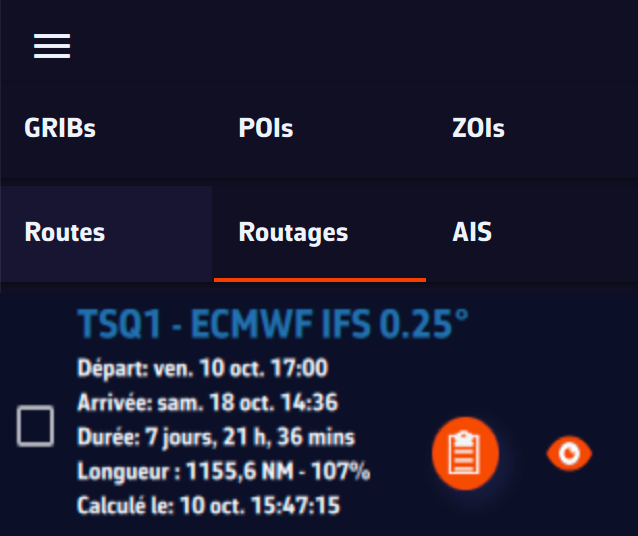638x536 pixels.
Task: Select the Routes tab
Action: [x=65, y=233]
